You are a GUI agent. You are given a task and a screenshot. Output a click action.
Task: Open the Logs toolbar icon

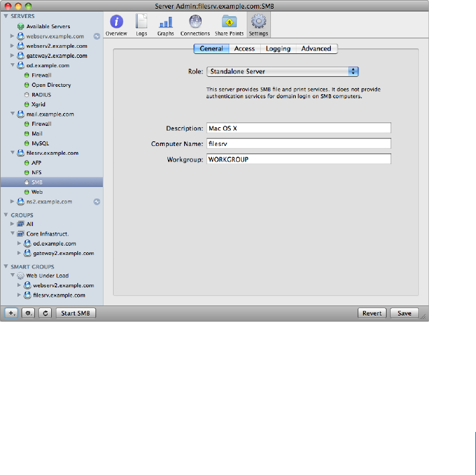pyautogui.click(x=141, y=25)
